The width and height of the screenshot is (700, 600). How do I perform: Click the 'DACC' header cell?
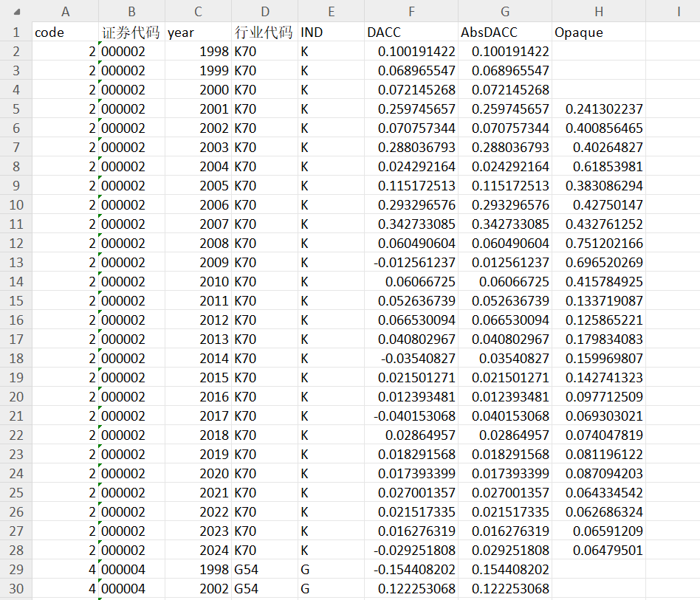(x=411, y=32)
